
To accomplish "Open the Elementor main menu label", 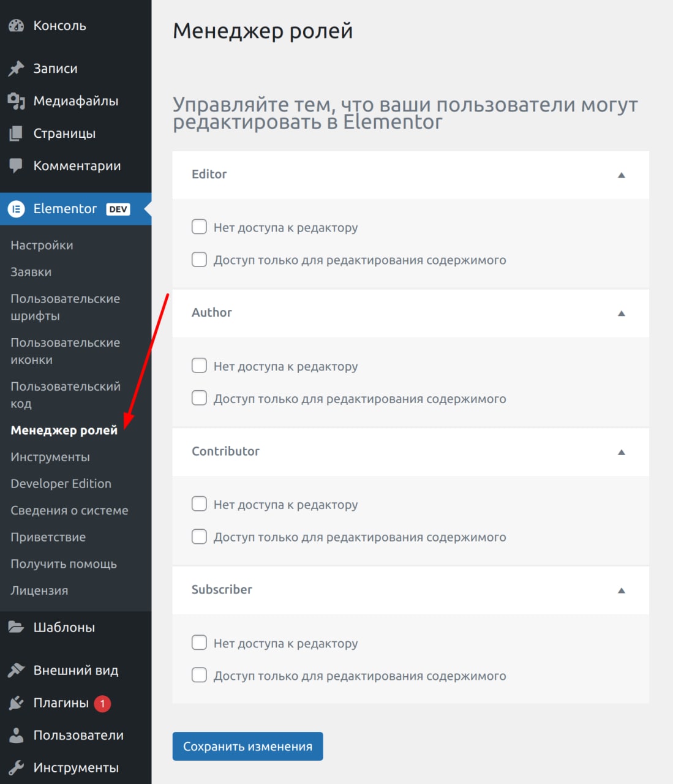I will click(x=65, y=209).
